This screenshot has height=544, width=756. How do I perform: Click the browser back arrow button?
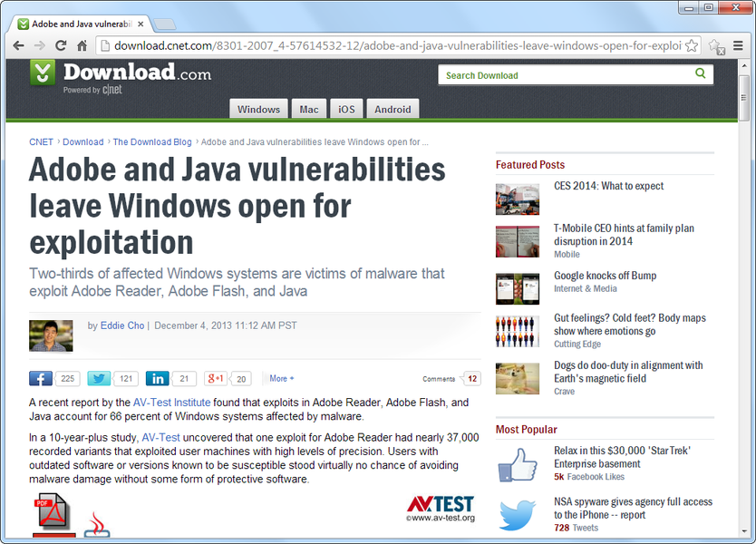coord(18,45)
